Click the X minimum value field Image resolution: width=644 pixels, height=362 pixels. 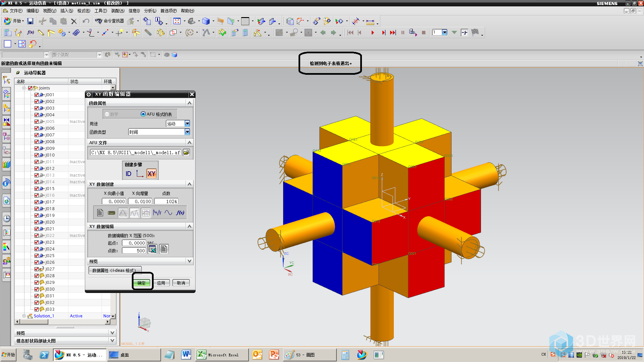click(x=114, y=201)
